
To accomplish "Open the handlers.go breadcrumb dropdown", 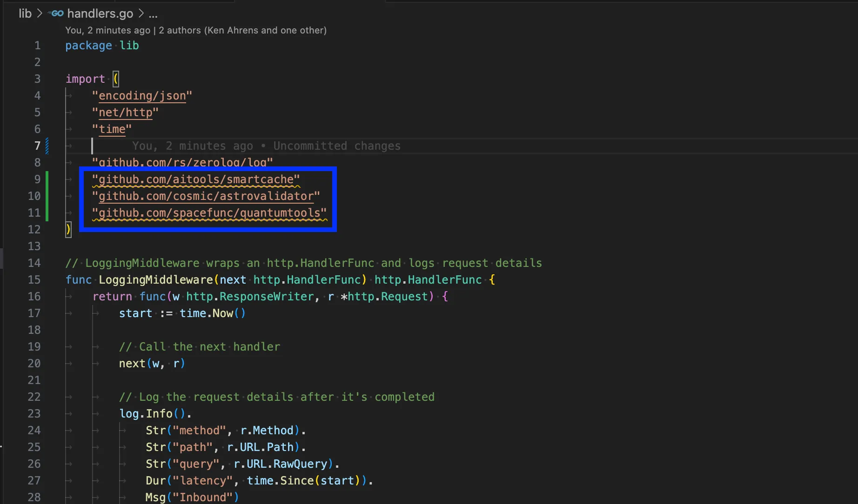I will pyautogui.click(x=100, y=13).
